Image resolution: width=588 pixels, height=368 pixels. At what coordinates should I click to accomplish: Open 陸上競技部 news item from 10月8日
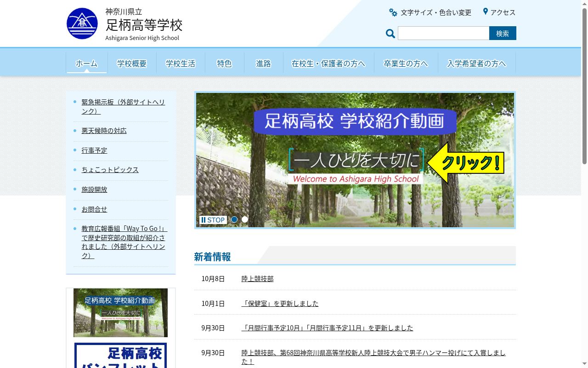pos(257,279)
